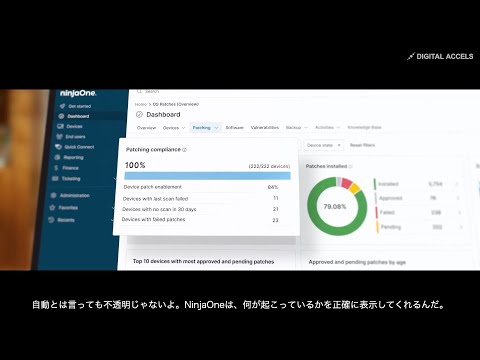Select the End users people icon
Viewport: 480px width, 360px height.
click(x=59, y=137)
